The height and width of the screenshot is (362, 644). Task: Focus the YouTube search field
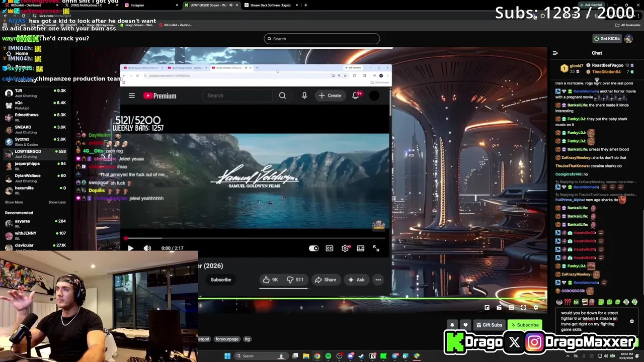point(237,96)
